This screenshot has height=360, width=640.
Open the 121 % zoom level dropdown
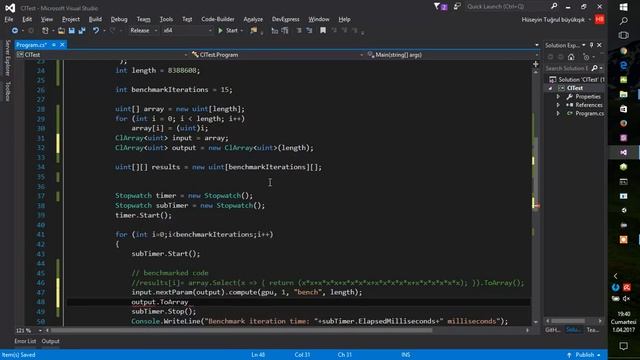pos(29,330)
